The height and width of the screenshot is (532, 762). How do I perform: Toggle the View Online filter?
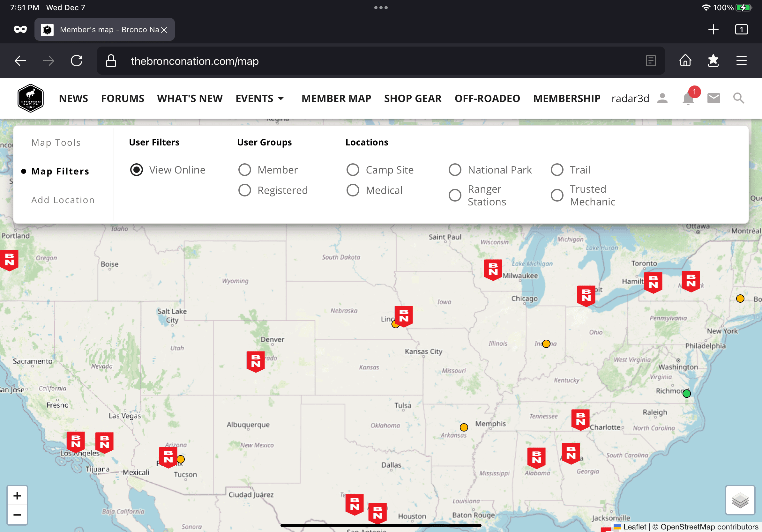(136, 170)
